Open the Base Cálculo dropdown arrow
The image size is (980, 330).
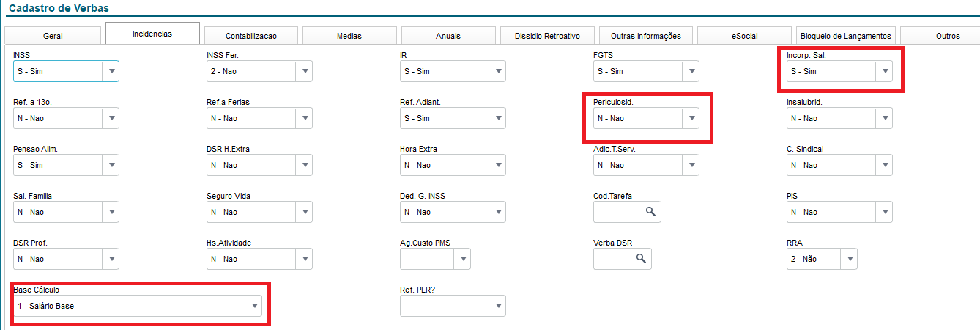(254, 306)
